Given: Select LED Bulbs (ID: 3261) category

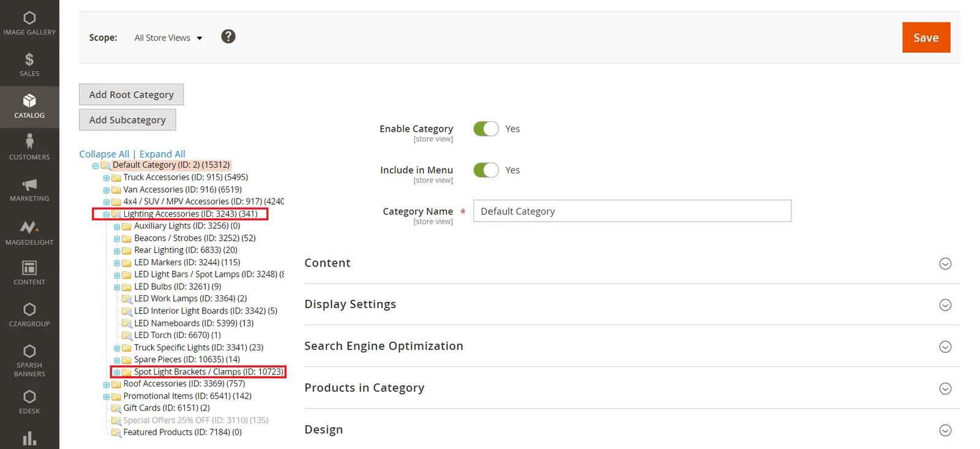Looking at the screenshot, I should pyautogui.click(x=178, y=287).
